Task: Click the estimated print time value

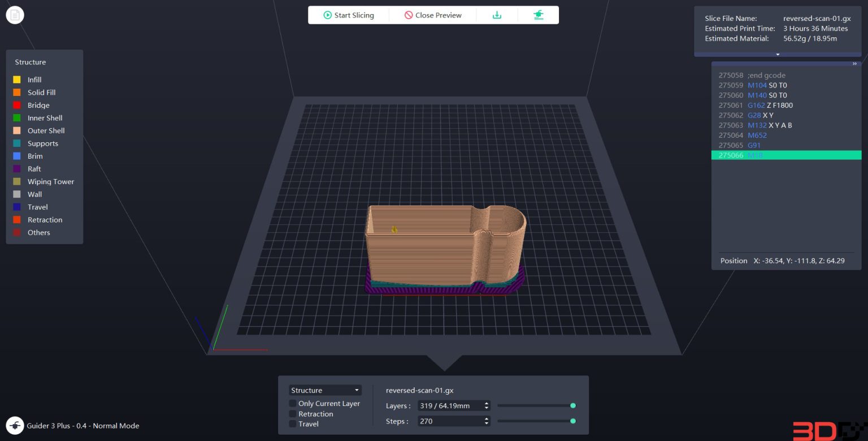Action: [x=815, y=29]
